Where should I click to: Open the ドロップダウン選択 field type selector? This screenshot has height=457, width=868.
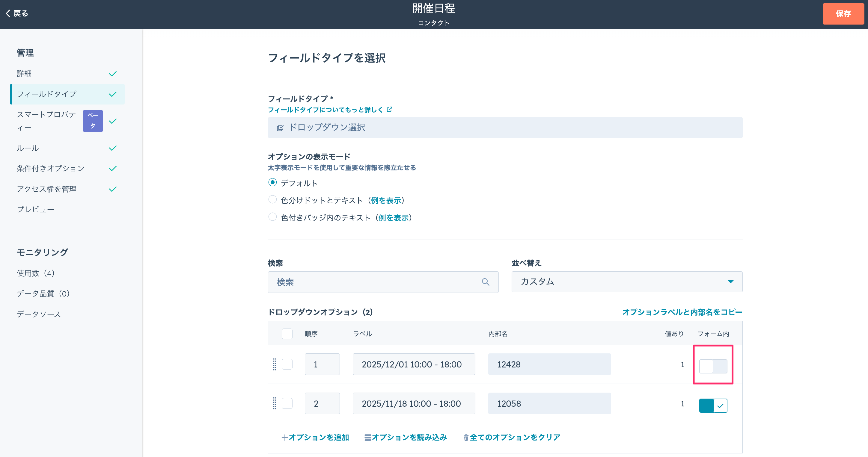point(505,128)
